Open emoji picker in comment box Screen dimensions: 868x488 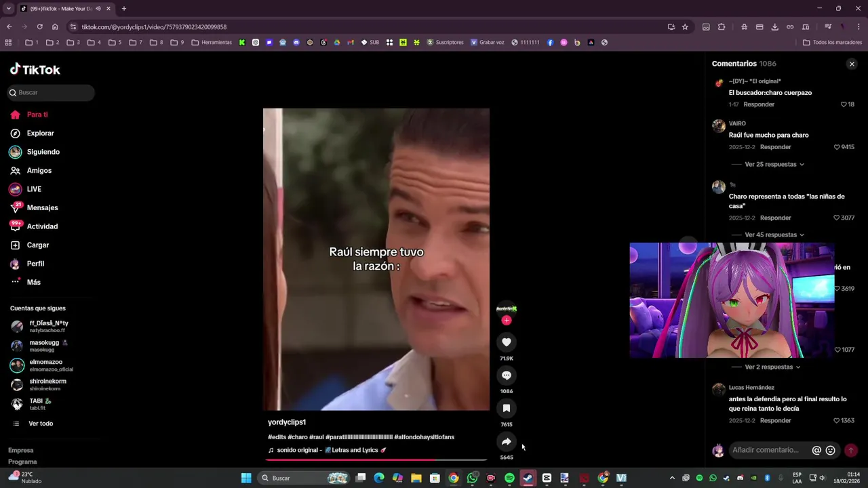pos(830,450)
